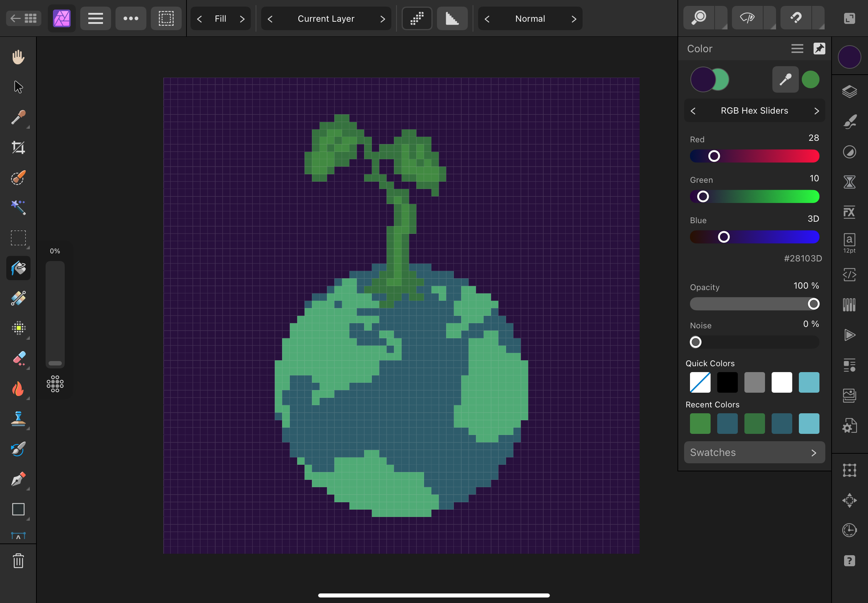Select the Color Picker eyedropper tool

(18, 117)
